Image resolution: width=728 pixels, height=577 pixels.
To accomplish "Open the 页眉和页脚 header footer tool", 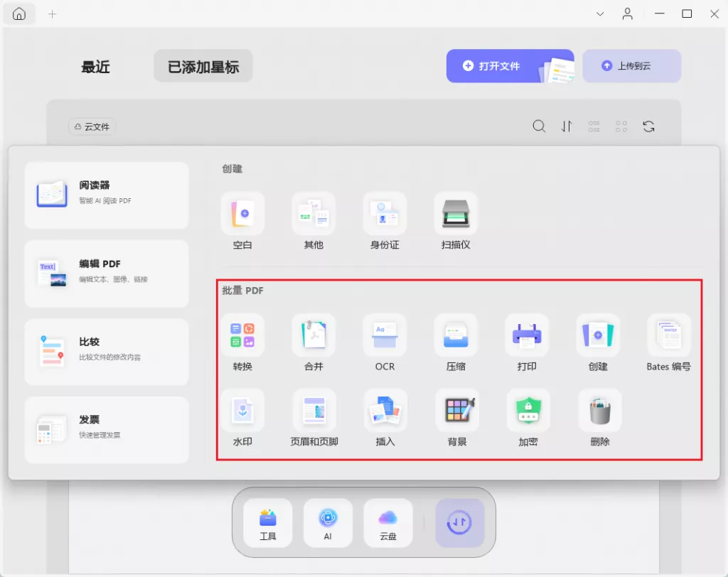I will tap(314, 419).
